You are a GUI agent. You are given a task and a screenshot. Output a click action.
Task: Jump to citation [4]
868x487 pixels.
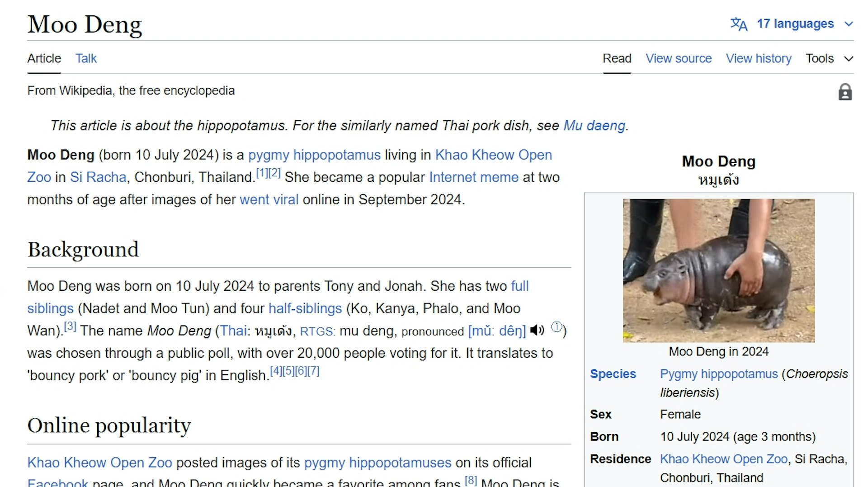(276, 371)
